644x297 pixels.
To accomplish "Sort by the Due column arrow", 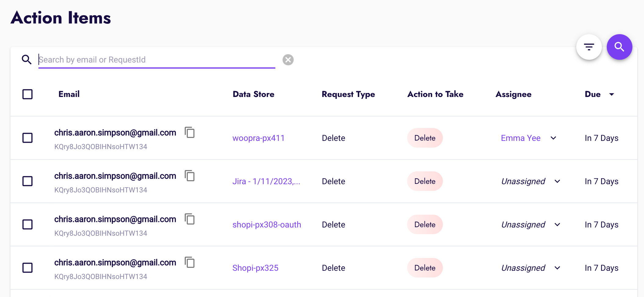I will click(612, 95).
